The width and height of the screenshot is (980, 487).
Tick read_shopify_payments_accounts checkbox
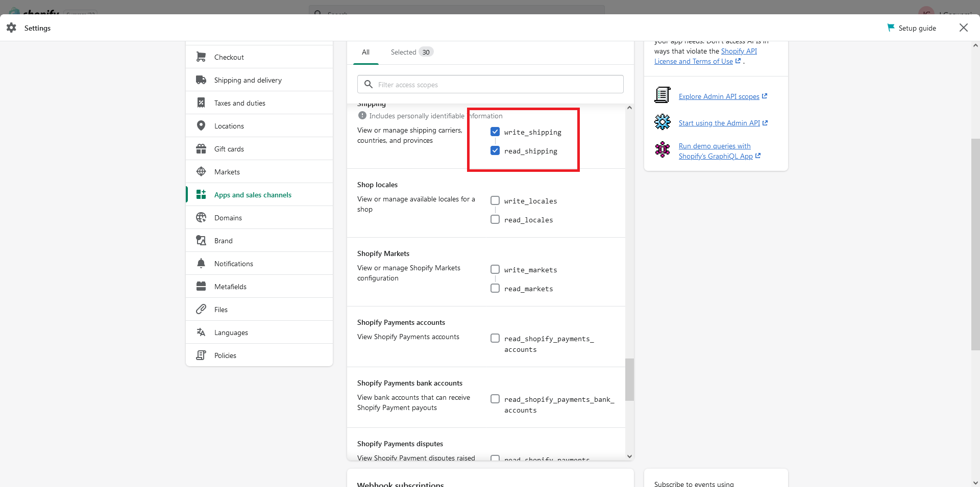[x=495, y=338]
